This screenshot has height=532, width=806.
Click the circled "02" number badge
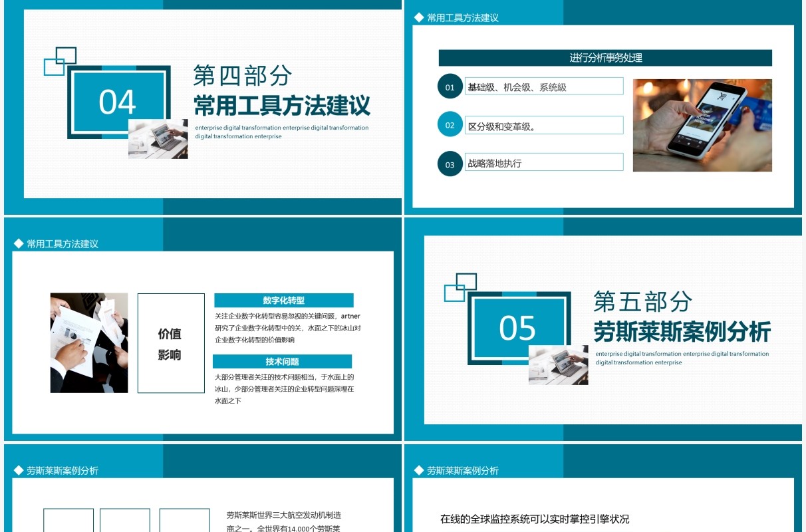click(x=450, y=125)
